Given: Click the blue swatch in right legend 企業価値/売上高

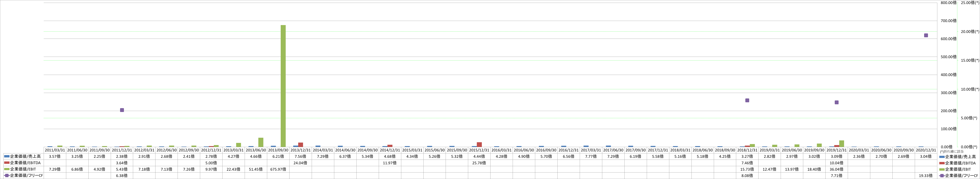Looking at the screenshot, I should [942, 157].
